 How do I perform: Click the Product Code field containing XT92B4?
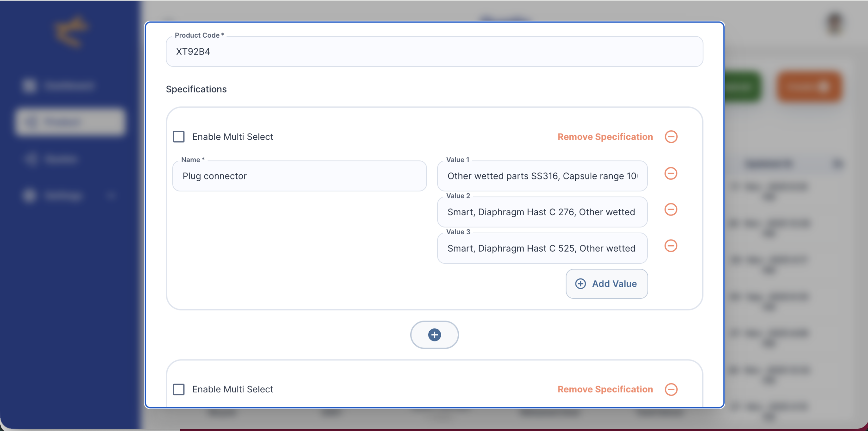coord(434,52)
